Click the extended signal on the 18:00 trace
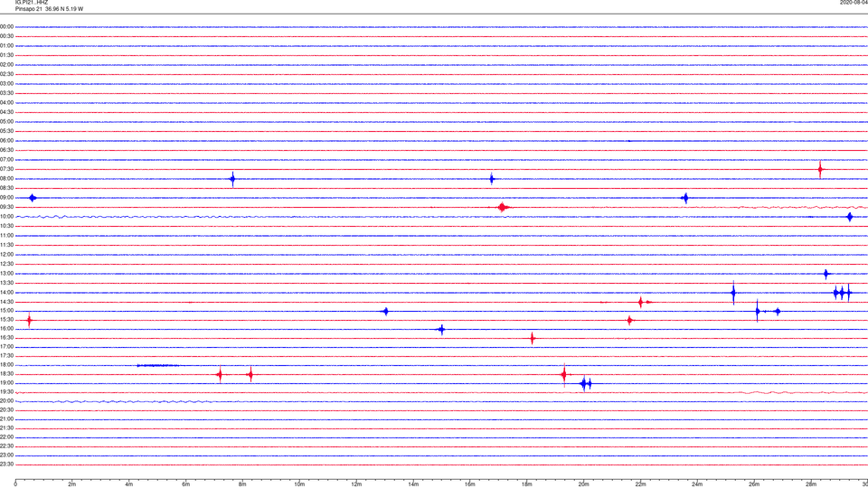868x488 pixels. click(157, 365)
